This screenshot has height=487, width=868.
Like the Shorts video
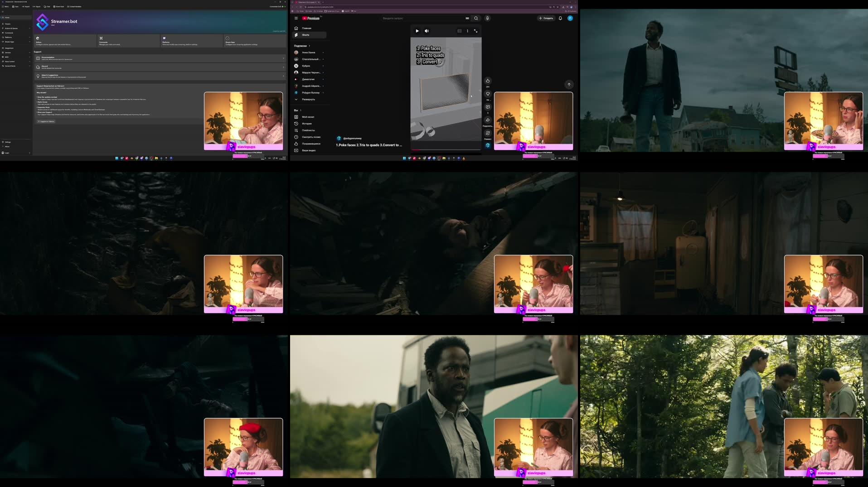(488, 81)
